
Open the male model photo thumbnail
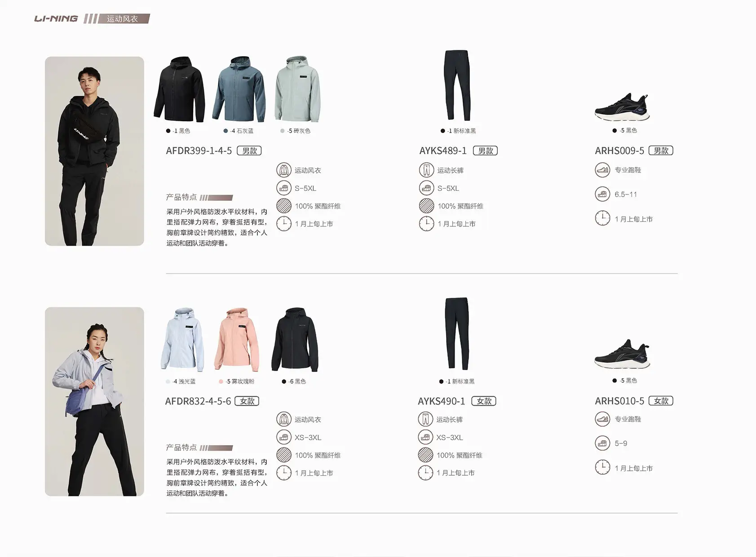tap(94, 151)
